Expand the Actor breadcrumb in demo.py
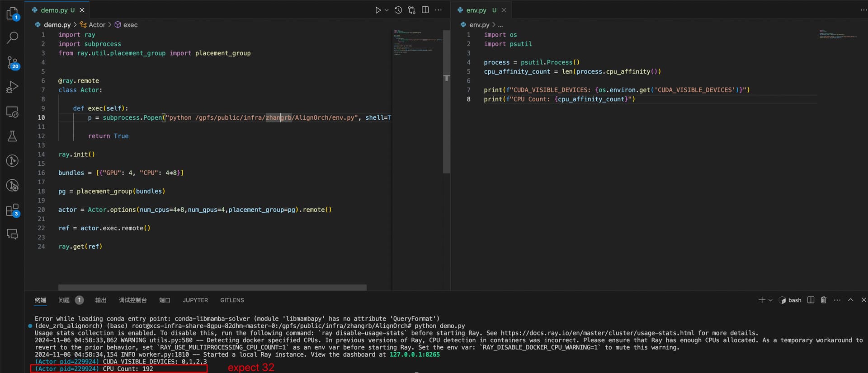The width and height of the screenshot is (868, 373). point(97,25)
